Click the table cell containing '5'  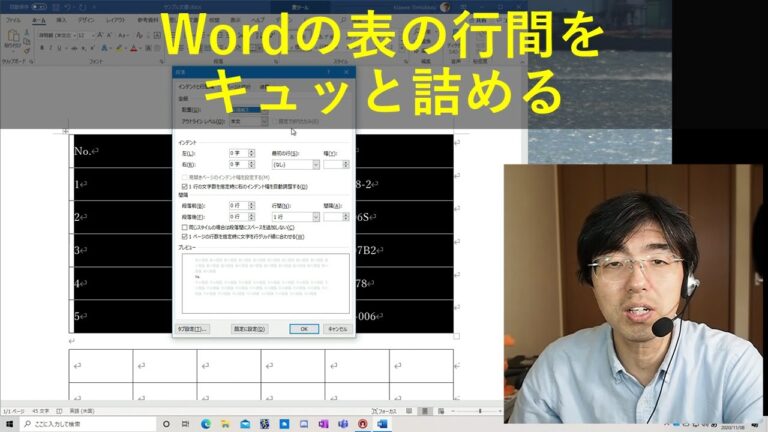tap(122, 316)
